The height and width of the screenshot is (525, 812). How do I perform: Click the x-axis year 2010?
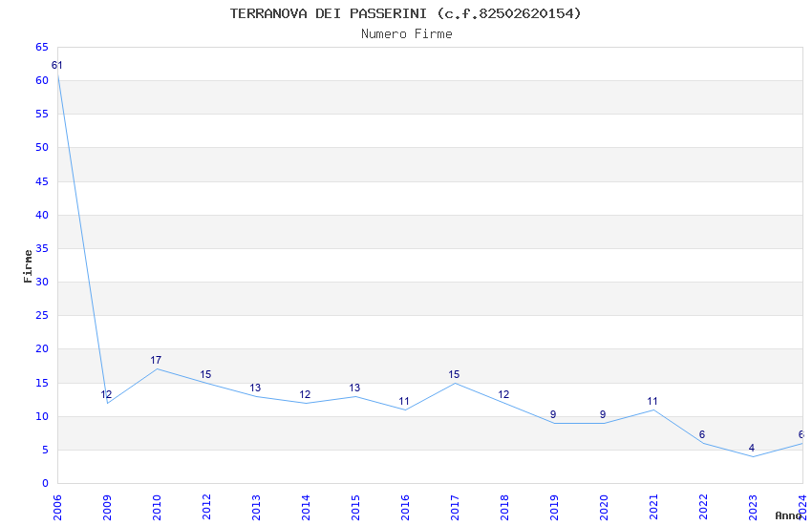(x=157, y=508)
